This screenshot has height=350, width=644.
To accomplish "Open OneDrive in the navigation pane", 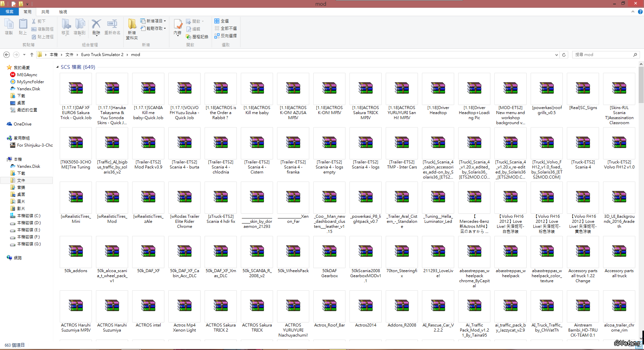I will click(x=22, y=124).
